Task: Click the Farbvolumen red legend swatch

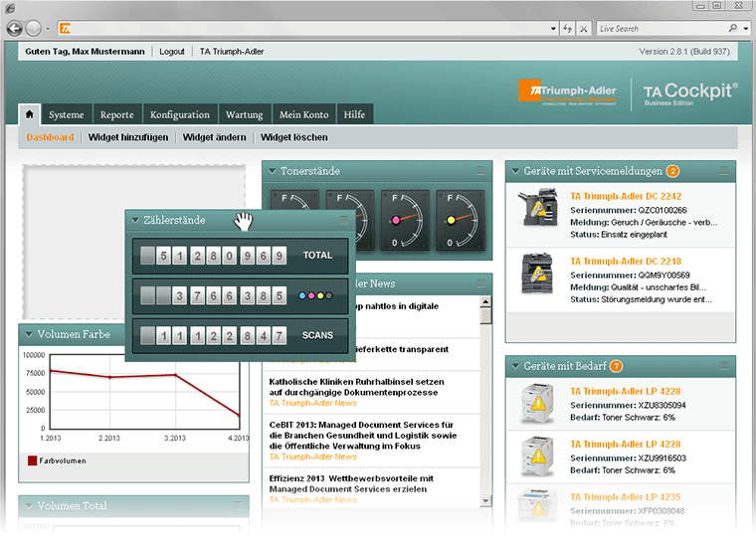Action: click(x=32, y=460)
